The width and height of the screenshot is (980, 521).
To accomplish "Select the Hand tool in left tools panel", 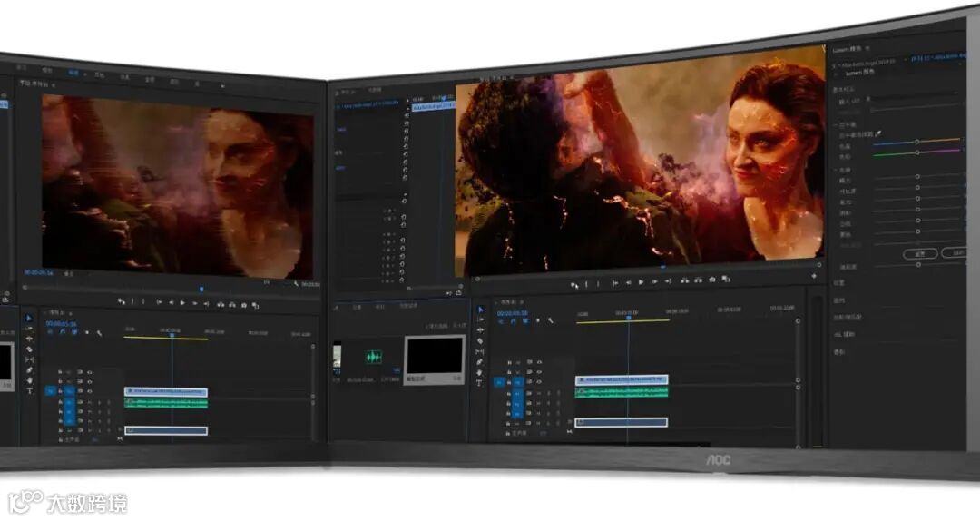I will [x=29, y=380].
